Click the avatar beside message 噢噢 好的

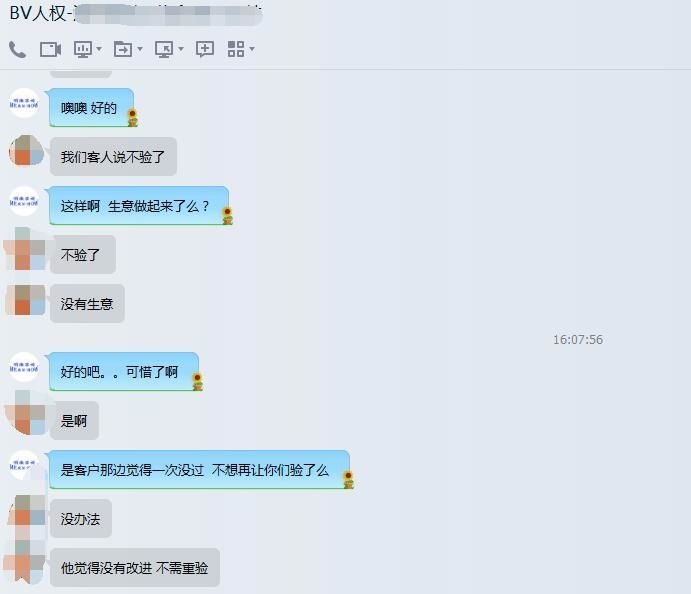[x=24, y=103]
